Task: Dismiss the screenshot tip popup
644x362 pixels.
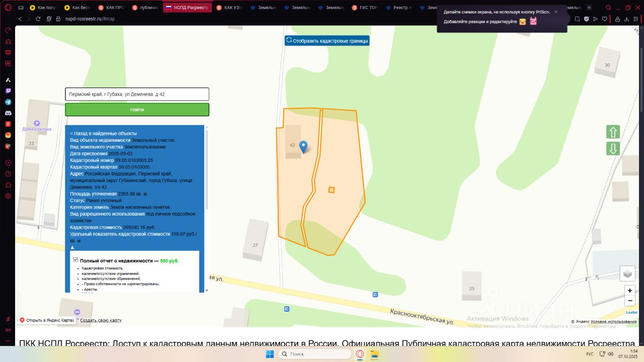Action: pos(556,12)
